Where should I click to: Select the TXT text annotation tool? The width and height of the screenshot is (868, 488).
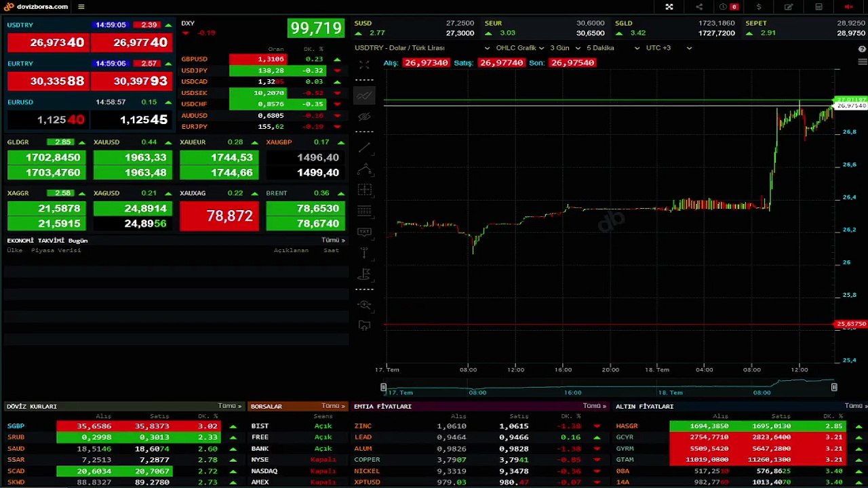coord(364,232)
